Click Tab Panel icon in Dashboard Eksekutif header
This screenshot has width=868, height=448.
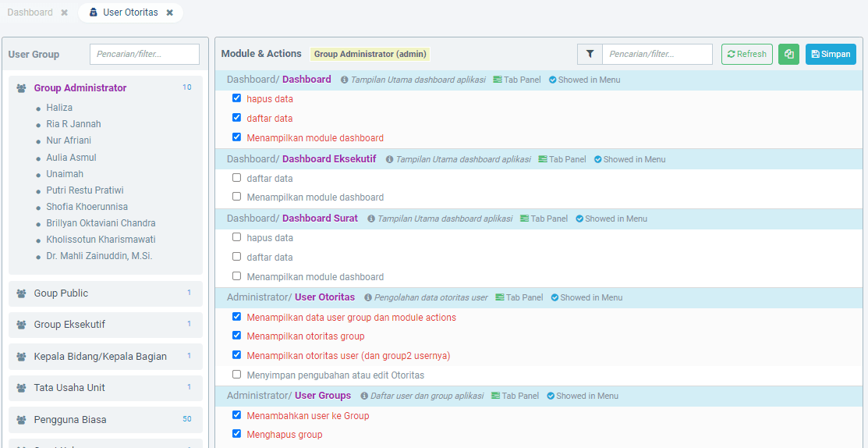click(x=543, y=159)
